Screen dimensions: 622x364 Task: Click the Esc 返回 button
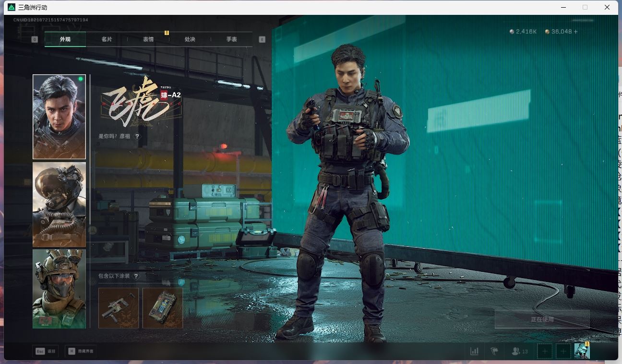coord(45,352)
